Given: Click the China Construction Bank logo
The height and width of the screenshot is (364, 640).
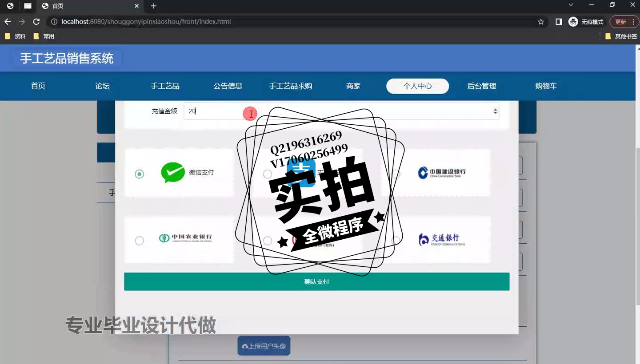Looking at the screenshot, I should click(442, 173).
